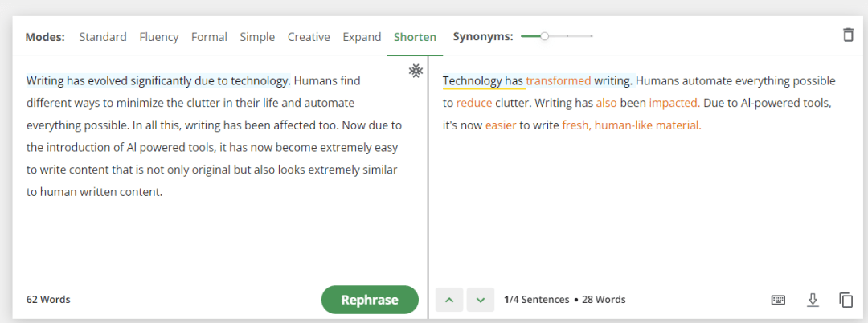Click the word 'transformed' for synonyms
This screenshot has width=868, height=323.
click(559, 80)
